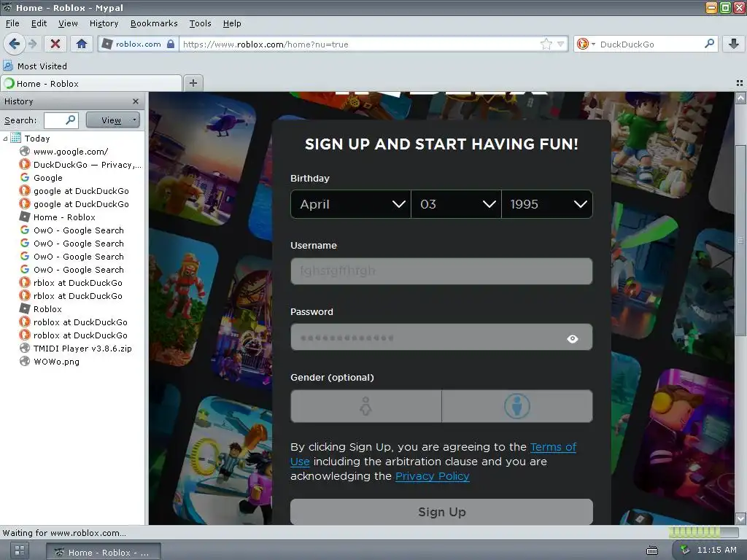Open the Terms of Use link
Viewport: 747px width, 560px height.
click(x=553, y=447)
